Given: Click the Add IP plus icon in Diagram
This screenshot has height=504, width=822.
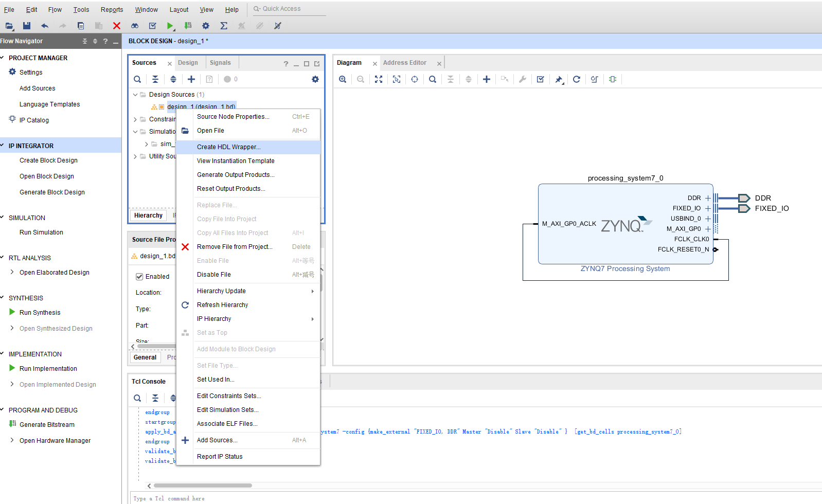Looking at the screenshot, I should coord(487,79).
